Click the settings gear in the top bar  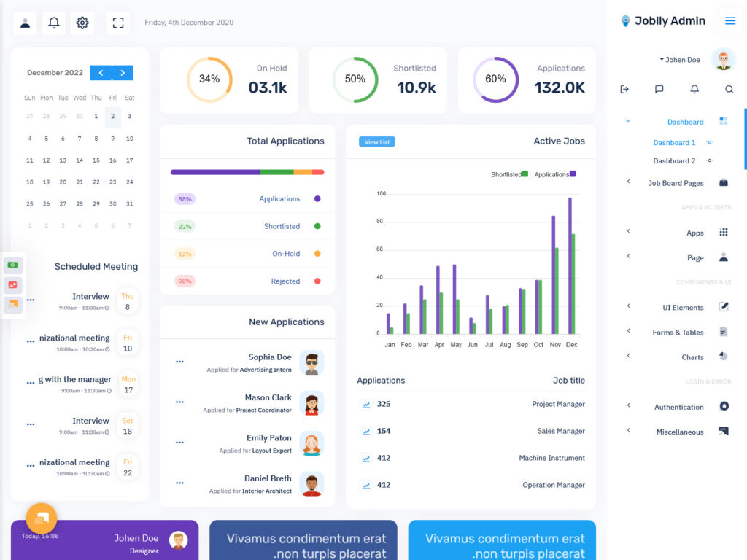[82, 23]
